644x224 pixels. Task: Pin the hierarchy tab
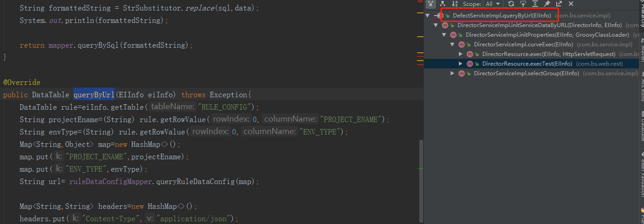(x=547, y=4)
